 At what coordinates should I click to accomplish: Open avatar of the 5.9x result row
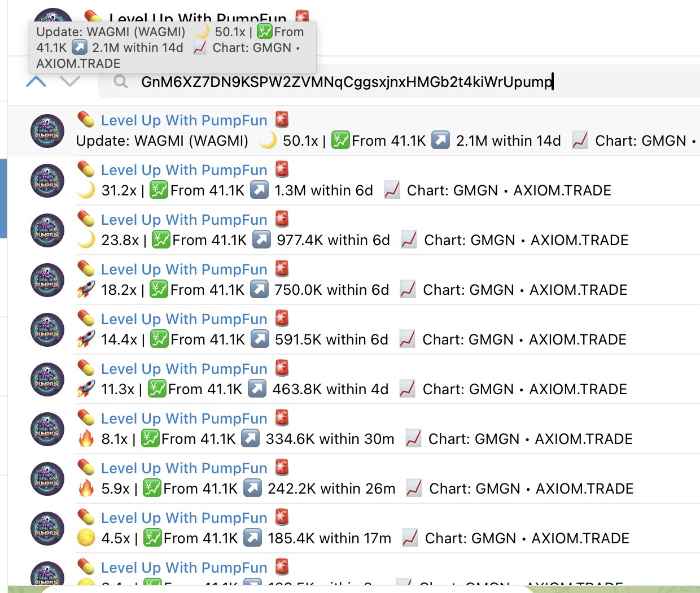pos(47,479)
